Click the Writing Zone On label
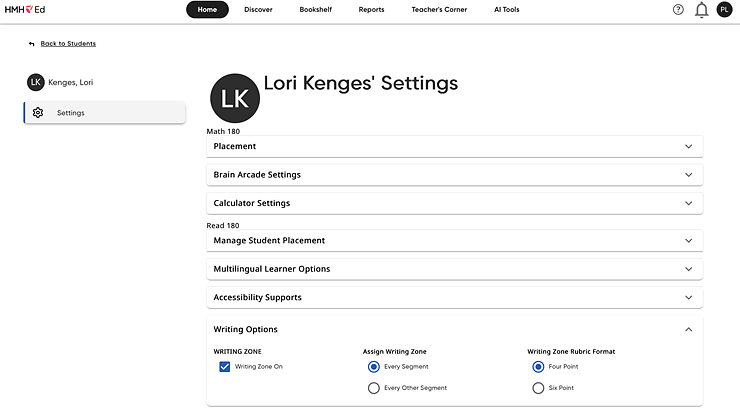Image resolution: width=740 pixels, height=413 pixels. coord(259,367)
